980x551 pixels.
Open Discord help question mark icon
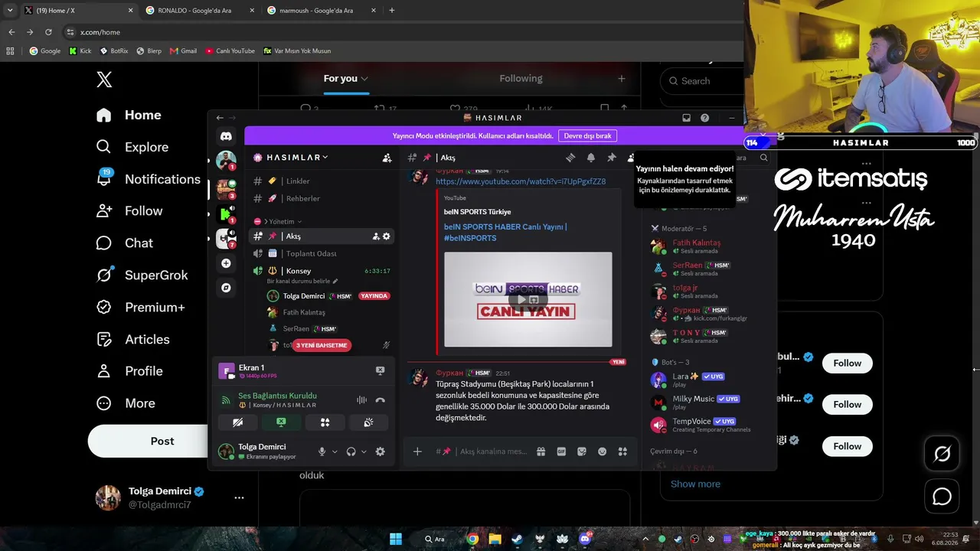coord(704,118)
